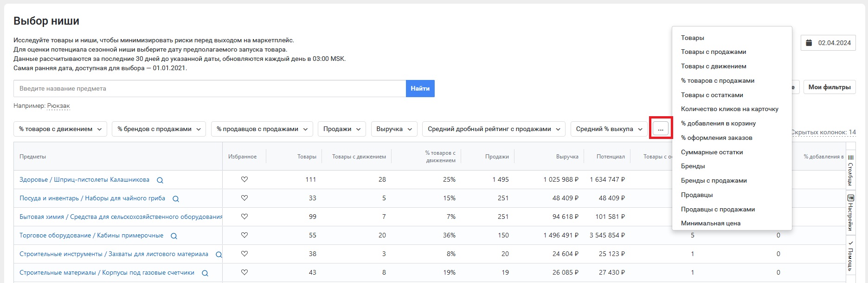Favorite the Корпусы под газовые счетчики row
Image resolution: width=868 pixels, height=283 pixels.
244,272
